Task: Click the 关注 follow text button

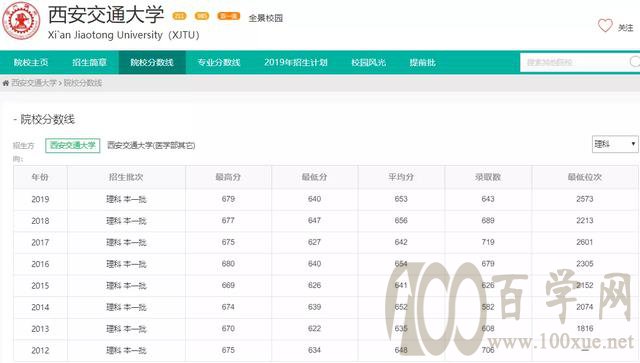Action: pyautogui.click(x=625, y=28)
